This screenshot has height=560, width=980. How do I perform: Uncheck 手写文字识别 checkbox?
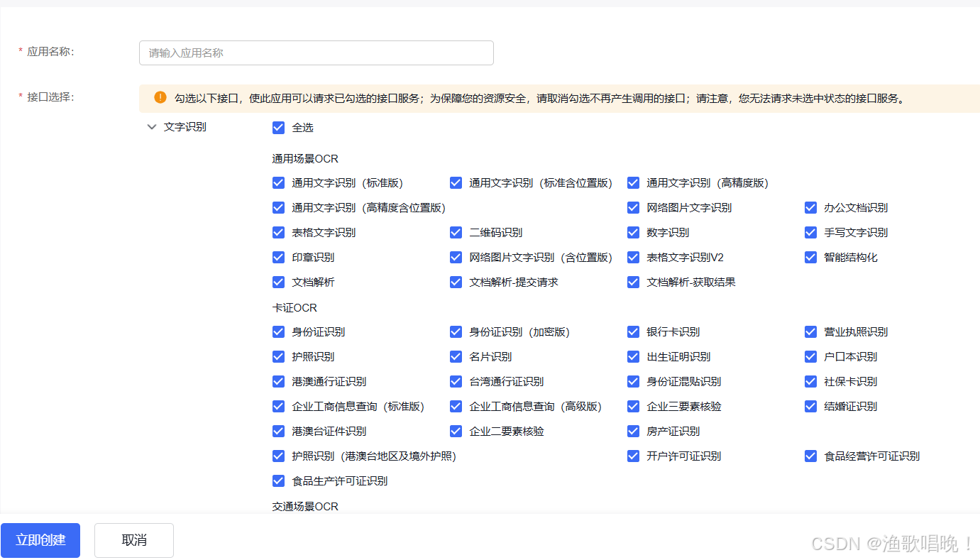(x=810, y=232)
